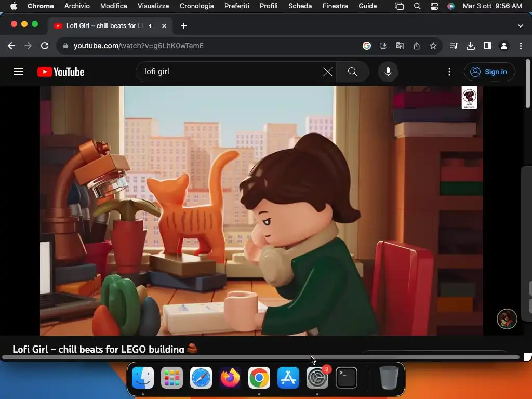
Task: Expand the tab search chevron
Action: click(520, 26)
